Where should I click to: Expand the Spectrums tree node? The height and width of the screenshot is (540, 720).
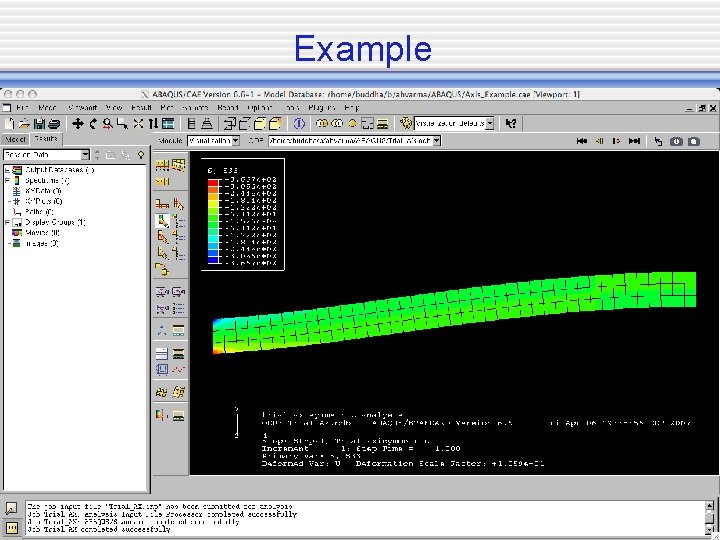click(x=7, y=180)
